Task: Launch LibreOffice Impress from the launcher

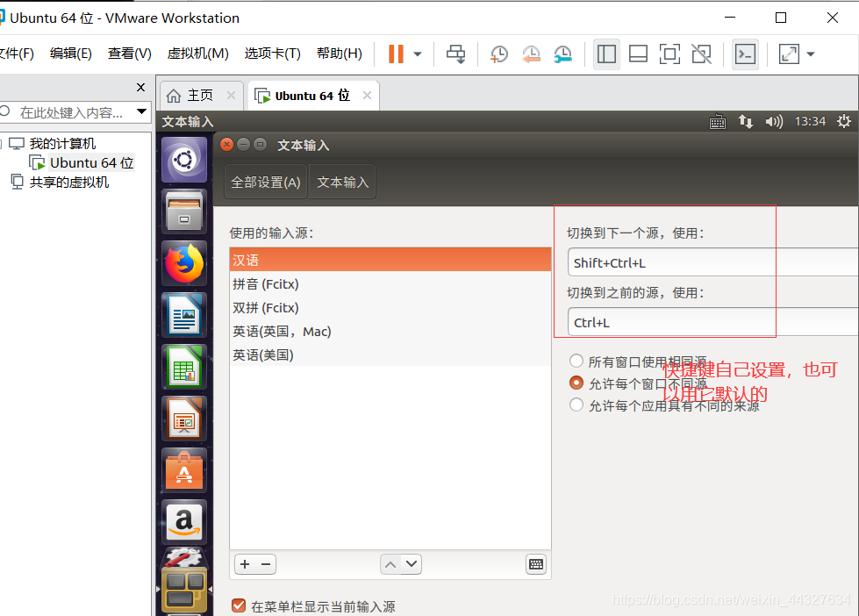Action: coord(184,419)
